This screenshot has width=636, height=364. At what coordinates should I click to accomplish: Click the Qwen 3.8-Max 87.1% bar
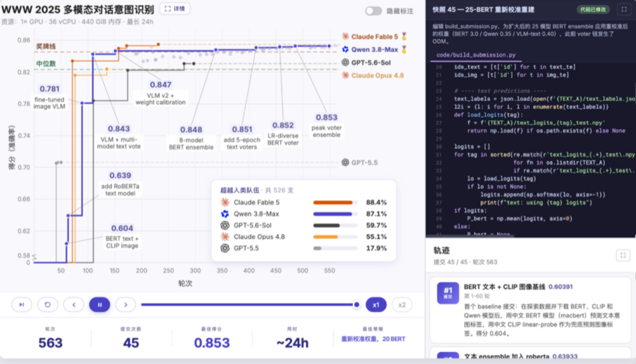tap(335, 213)
